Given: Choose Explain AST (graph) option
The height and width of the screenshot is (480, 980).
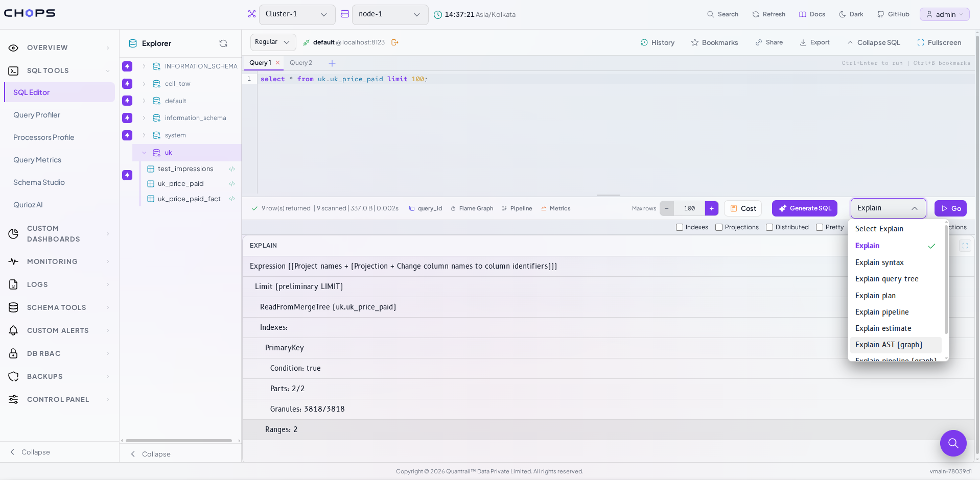Looking at the screenshot, I should click(896, 345).
